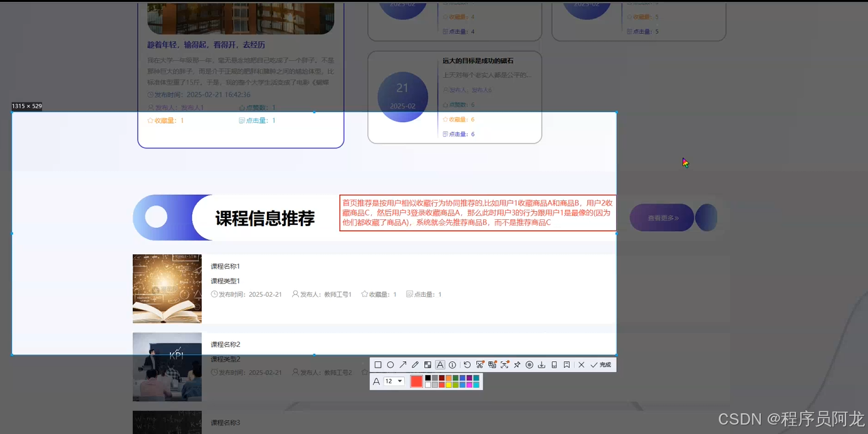
Task: Click 发布时间：2025-02-21 16:42:36 text
Action: (x=199, y=95)
